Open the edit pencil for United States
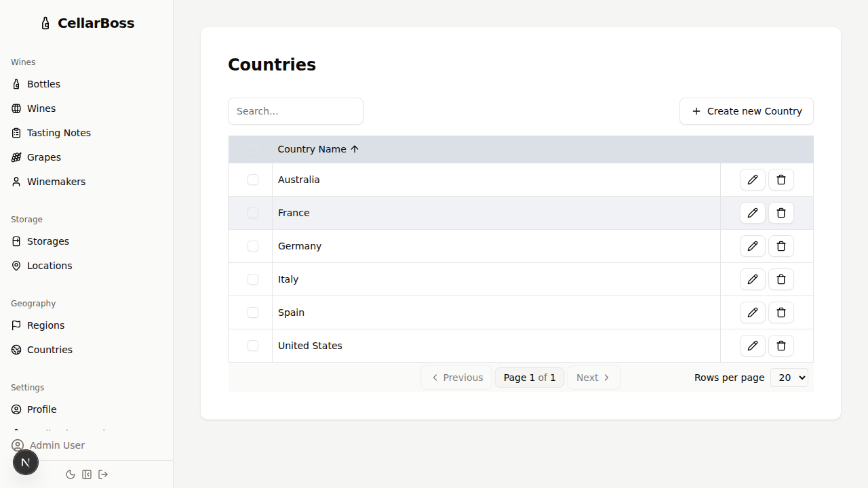 tap(753, 346)
